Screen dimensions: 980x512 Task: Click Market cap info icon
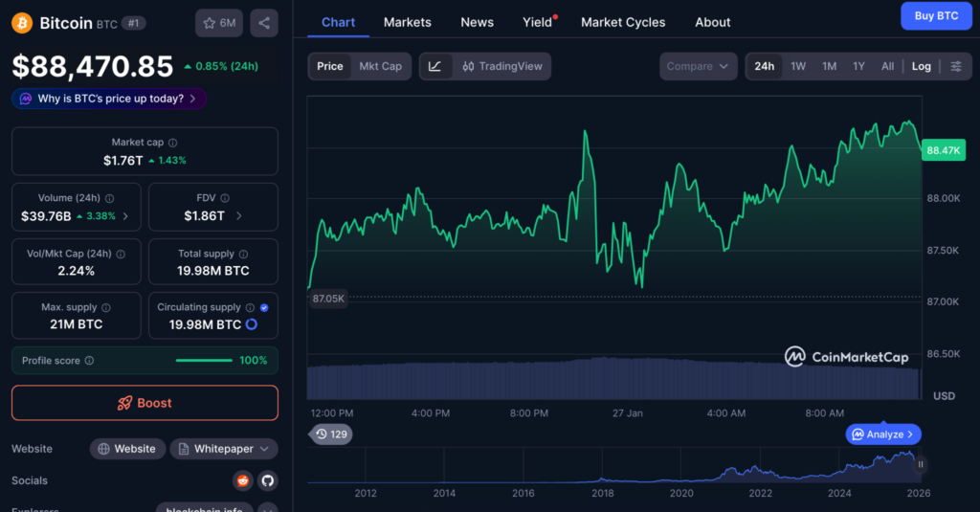pos(172,143)
